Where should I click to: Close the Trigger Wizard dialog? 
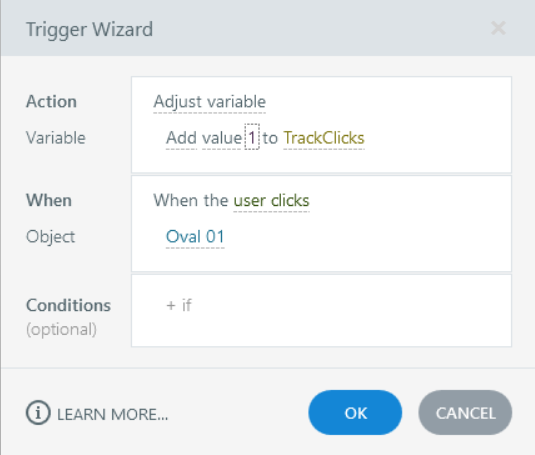pos(498,28)
